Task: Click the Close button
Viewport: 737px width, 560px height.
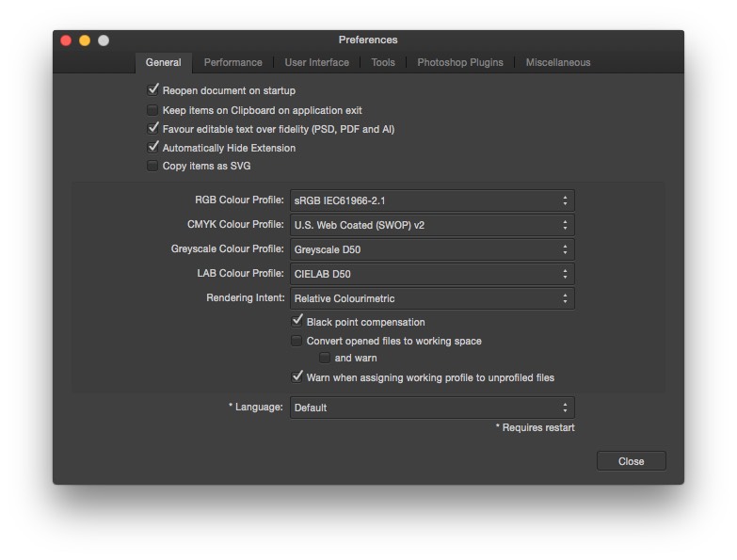Action: (x=631, y=461)
